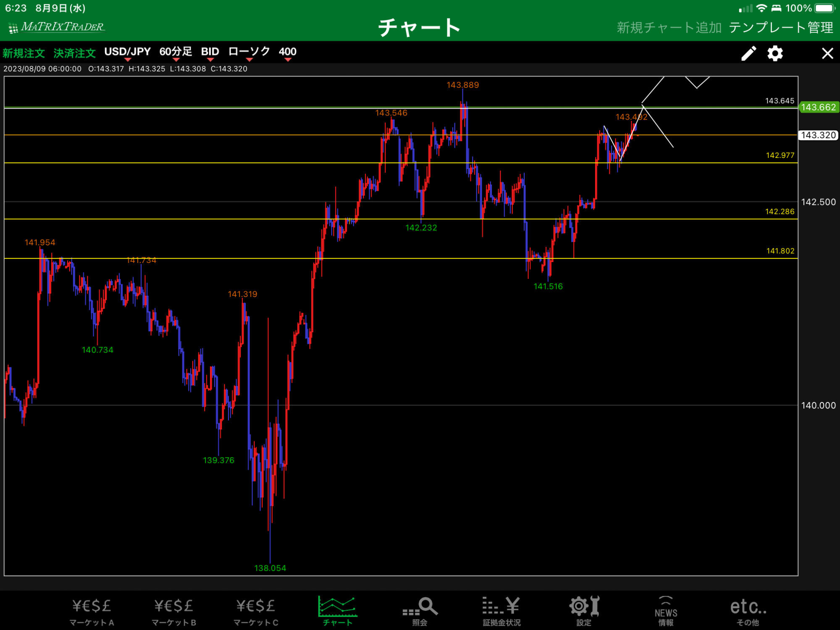The image size is (840, 630).
Task: Change ローソク chart type dropdown
Action: (x=249, y=52)
